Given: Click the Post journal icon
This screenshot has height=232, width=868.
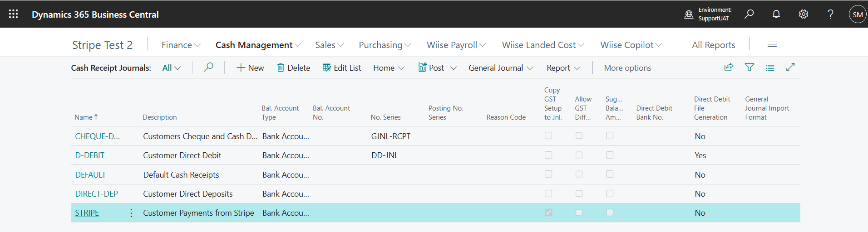Looking at the screenshot, I should coord(423,68).
